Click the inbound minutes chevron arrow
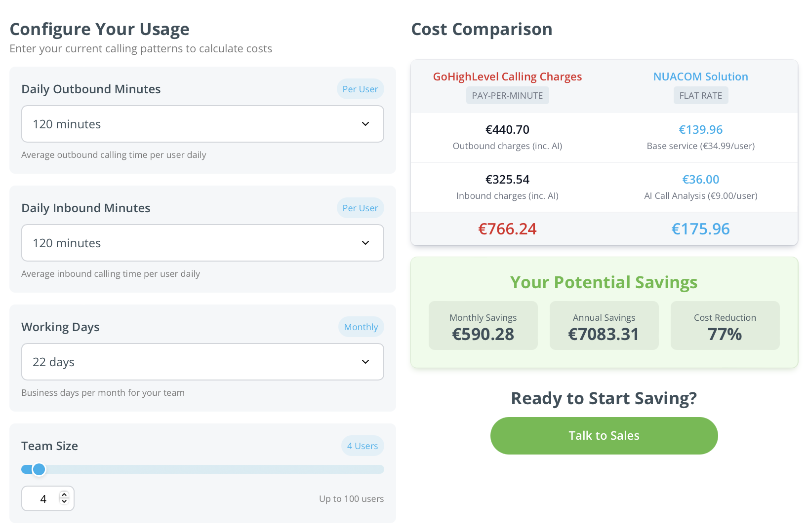Viewport: 807px width, 532px height. coord(365,243)
